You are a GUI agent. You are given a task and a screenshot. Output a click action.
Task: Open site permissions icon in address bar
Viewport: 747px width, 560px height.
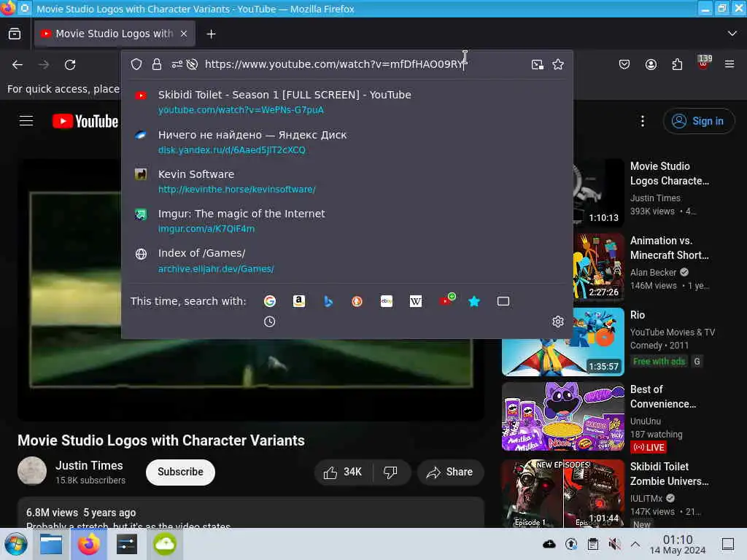coord(177,64)
